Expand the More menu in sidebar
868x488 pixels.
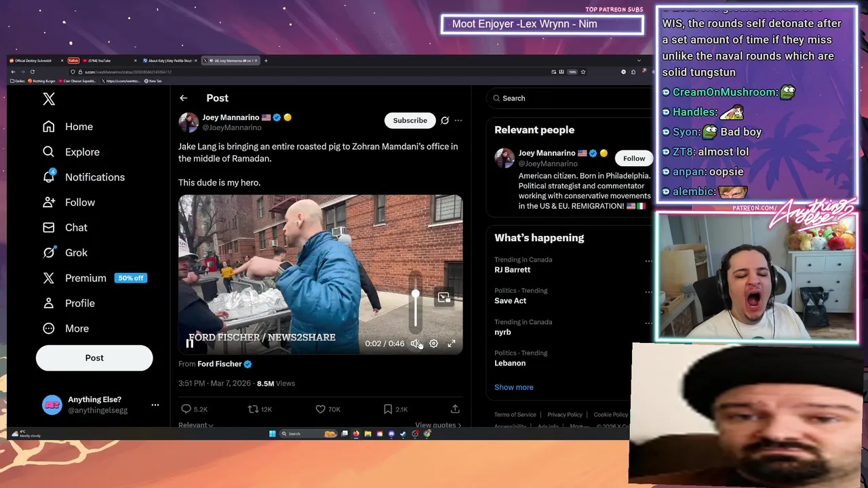click(x=65, y=328)
